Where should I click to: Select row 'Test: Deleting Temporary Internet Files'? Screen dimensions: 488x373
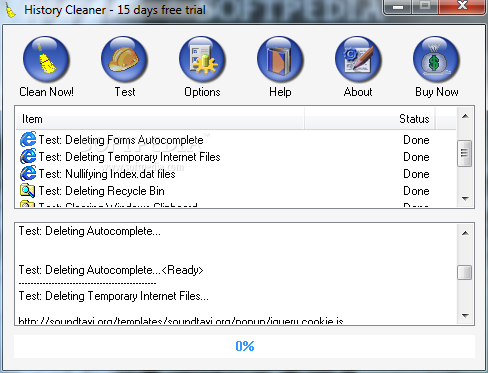pyautogui.click(x=236, y=157)
